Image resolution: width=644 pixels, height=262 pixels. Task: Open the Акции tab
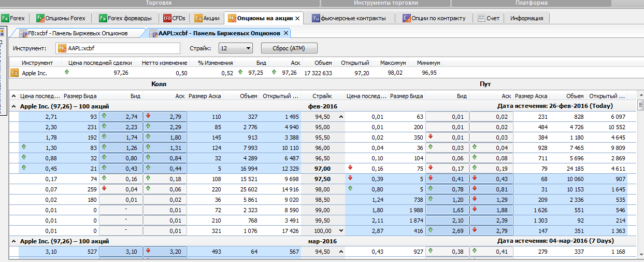point(207,18)
